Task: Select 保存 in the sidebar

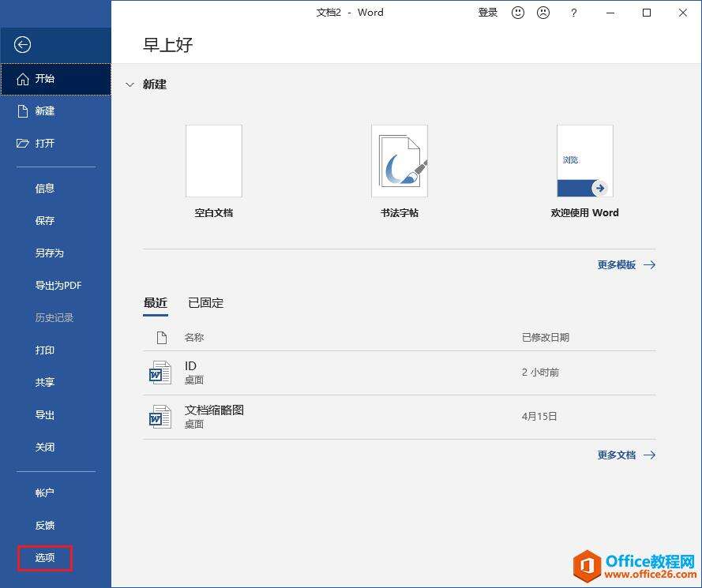Action: coord(45,221)
